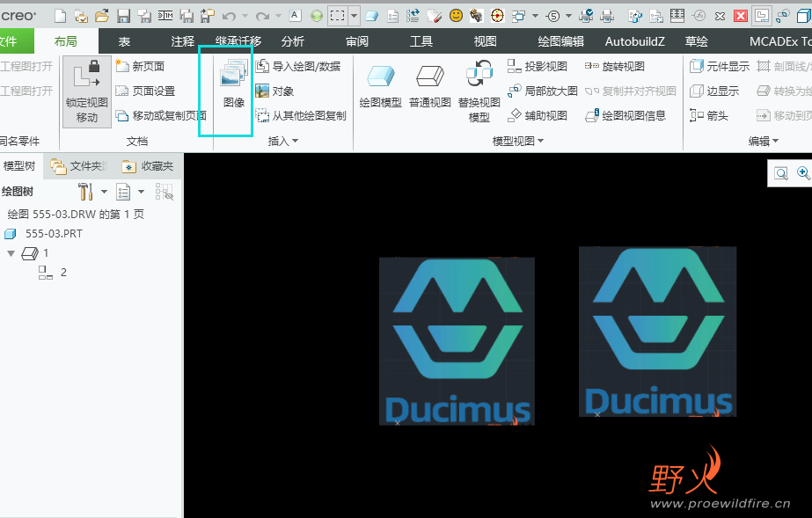Image resolution: width=812 pixels, height=518 pixels.
Task: Insert a picture with 图像 button
Action: (x=233, y=84)
